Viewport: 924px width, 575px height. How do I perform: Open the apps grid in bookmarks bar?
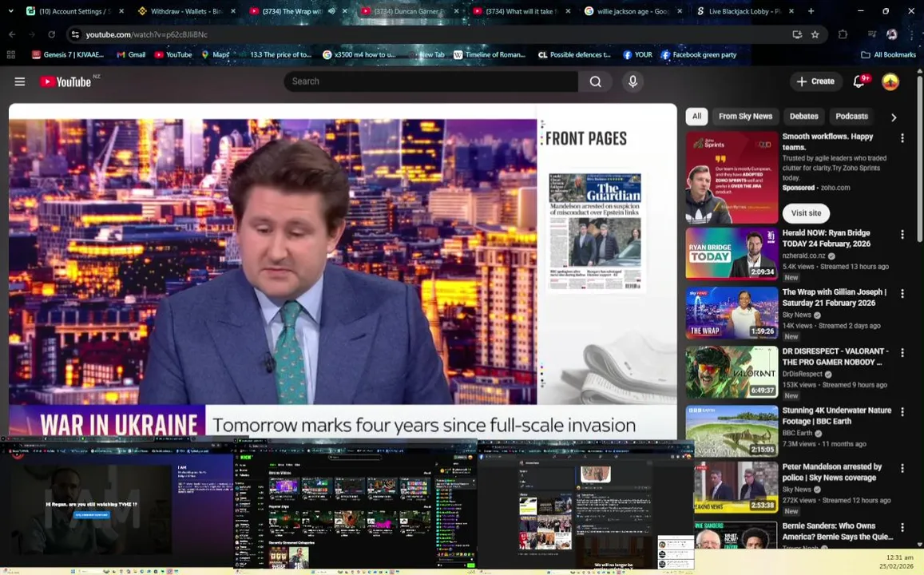pyautogui.click(x=10, y=55)
